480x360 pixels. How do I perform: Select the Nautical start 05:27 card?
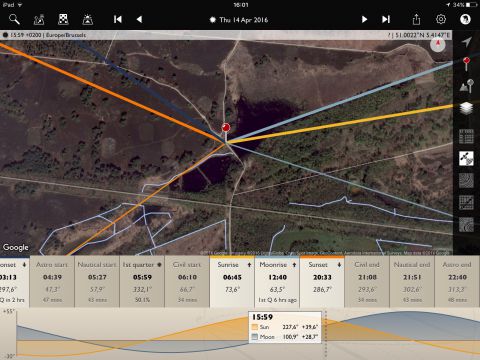97,282
